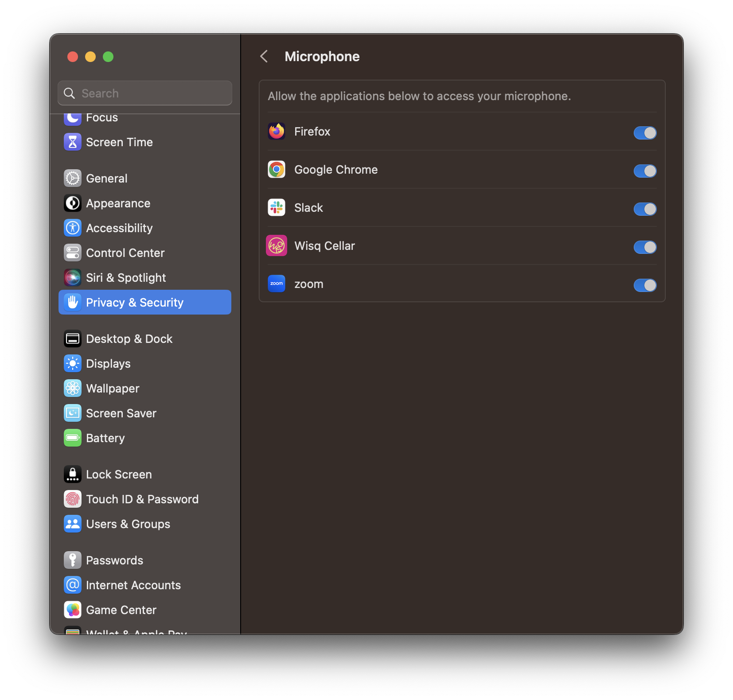Image resolution: width=733 pixels, height=700 pixels.
Task: Click the back chevron to Privacy & Security
Action: [x=264, y=56]
